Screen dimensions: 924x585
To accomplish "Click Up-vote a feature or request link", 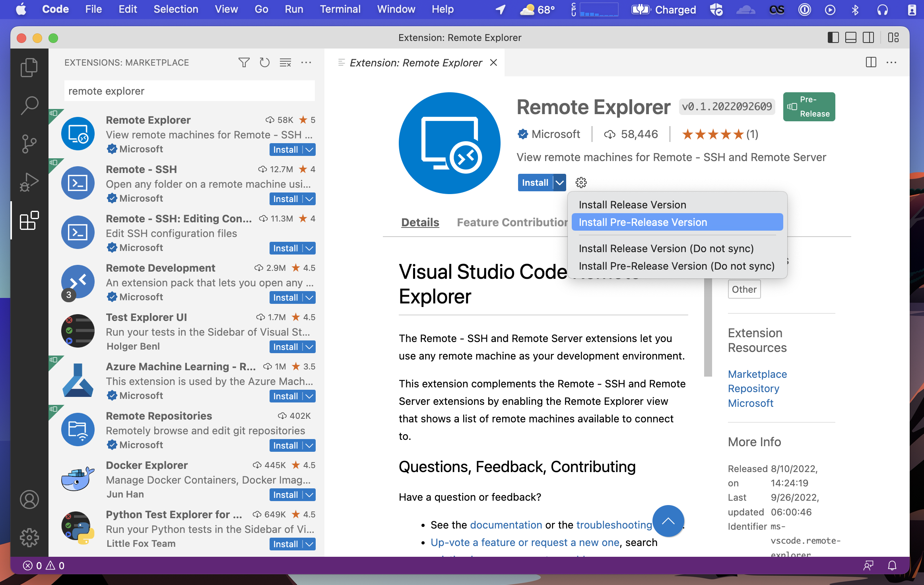I will tap(525, 542).
